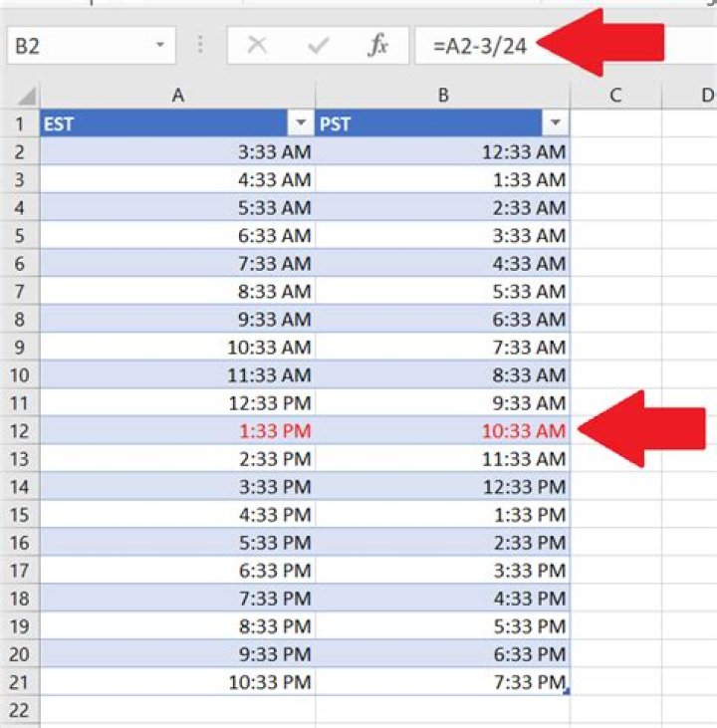717x728 pixels.
Task: Select column C header
Action: (614, 96)
